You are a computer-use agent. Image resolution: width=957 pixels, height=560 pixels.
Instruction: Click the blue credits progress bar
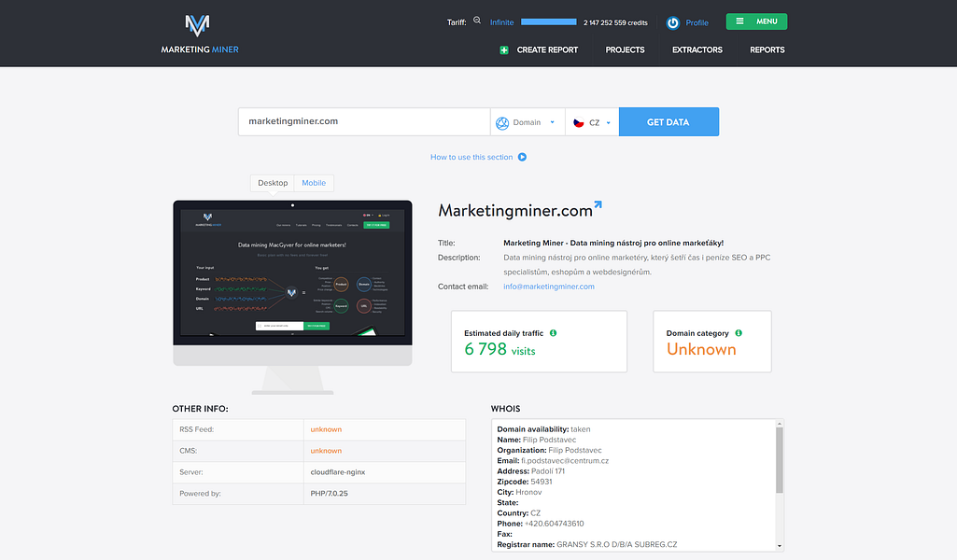(548, 21)
